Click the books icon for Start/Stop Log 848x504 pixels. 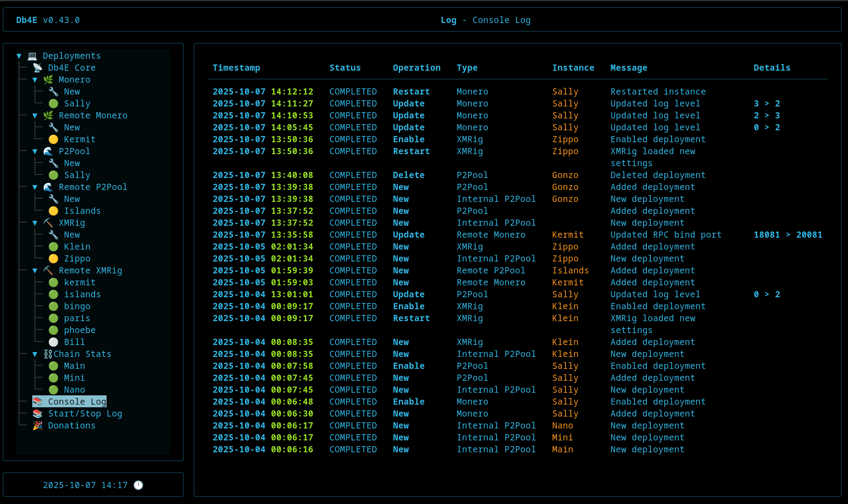click(x=38, y=413)
